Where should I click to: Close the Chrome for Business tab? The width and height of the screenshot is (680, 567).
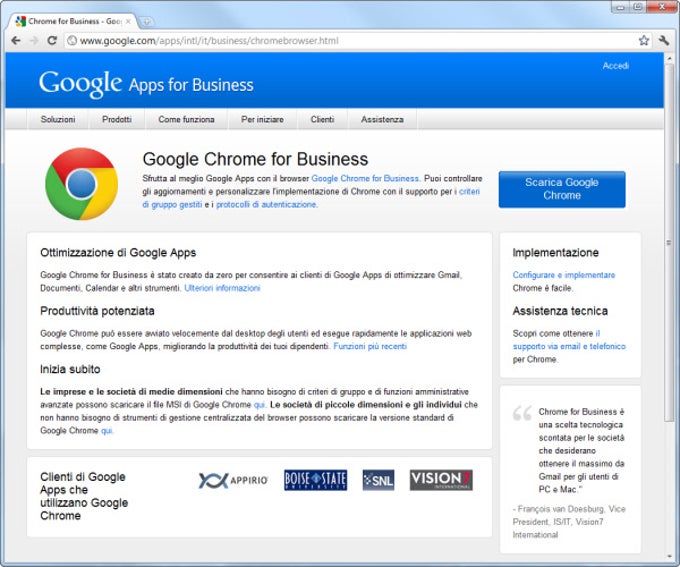point(128,21)
